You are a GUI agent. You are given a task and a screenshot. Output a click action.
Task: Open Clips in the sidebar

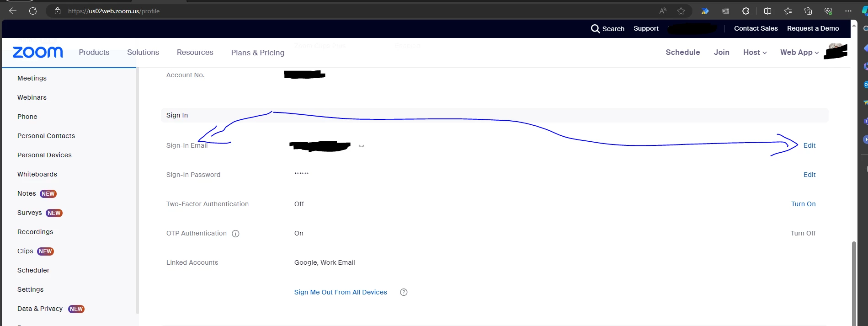[25, 251]
